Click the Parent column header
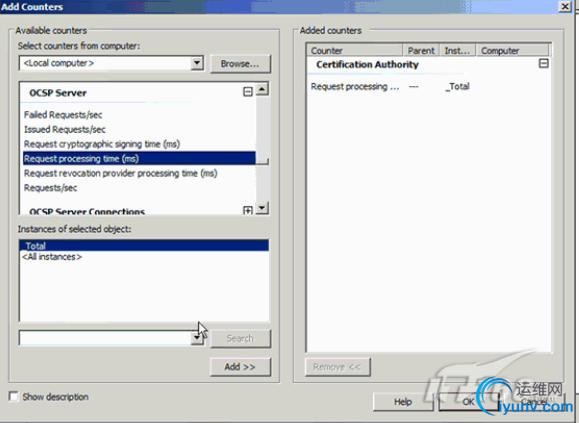579x423 pixels. pos(421,51)
